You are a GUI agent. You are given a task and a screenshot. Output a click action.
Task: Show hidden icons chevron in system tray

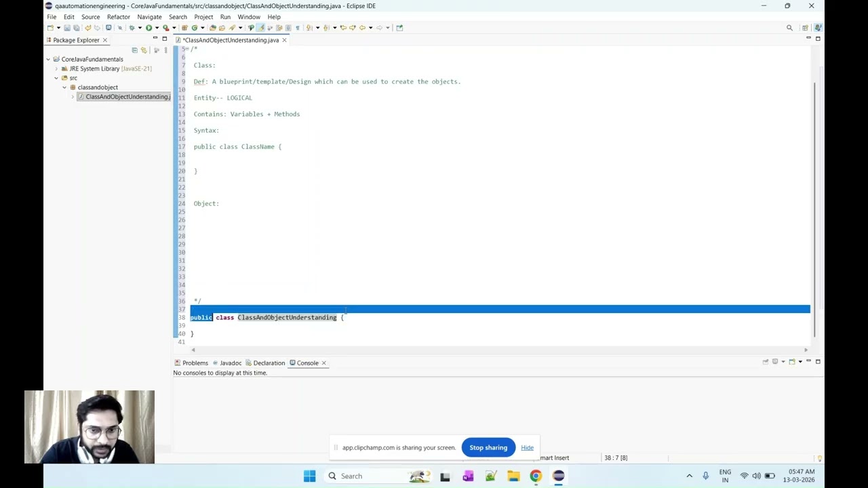tap(689, 476)
